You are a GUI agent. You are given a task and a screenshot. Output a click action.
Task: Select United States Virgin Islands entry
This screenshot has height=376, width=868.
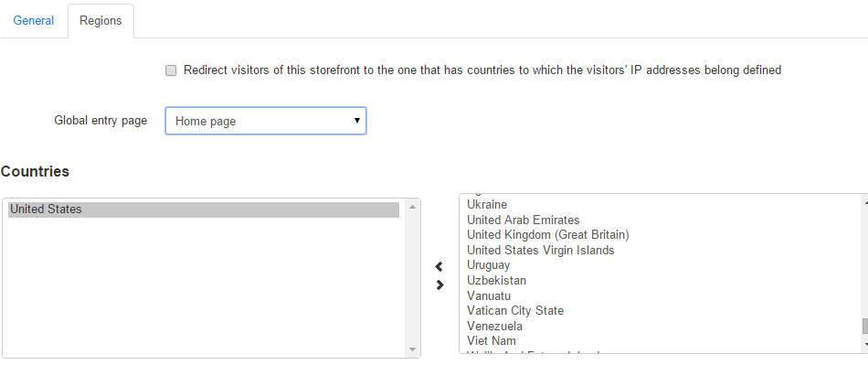tap(540, 250)
